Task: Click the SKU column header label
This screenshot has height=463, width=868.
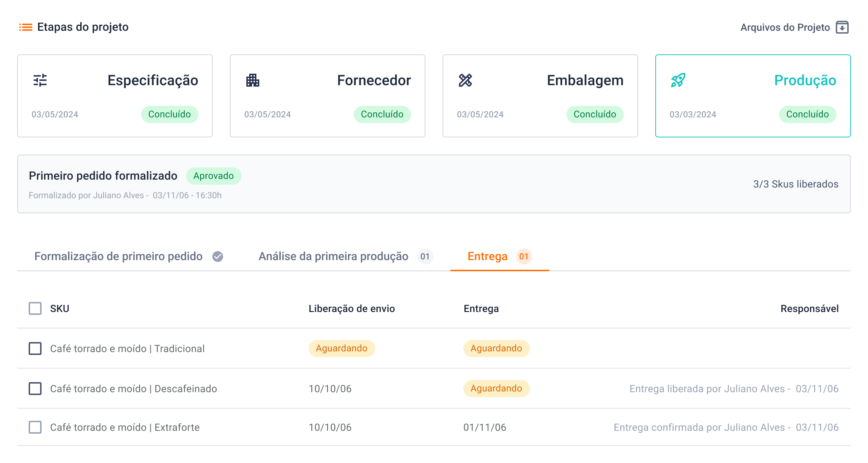Action: 60,309
